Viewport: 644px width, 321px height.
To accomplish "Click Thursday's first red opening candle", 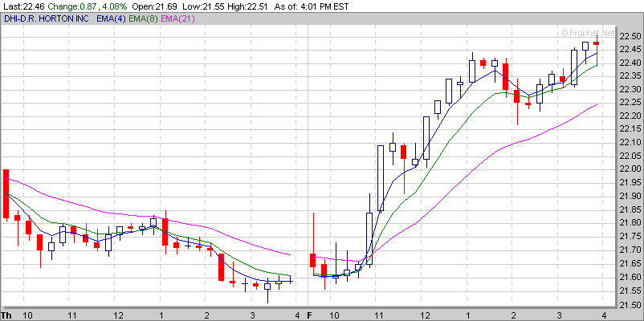I will (x=6, y=193).
